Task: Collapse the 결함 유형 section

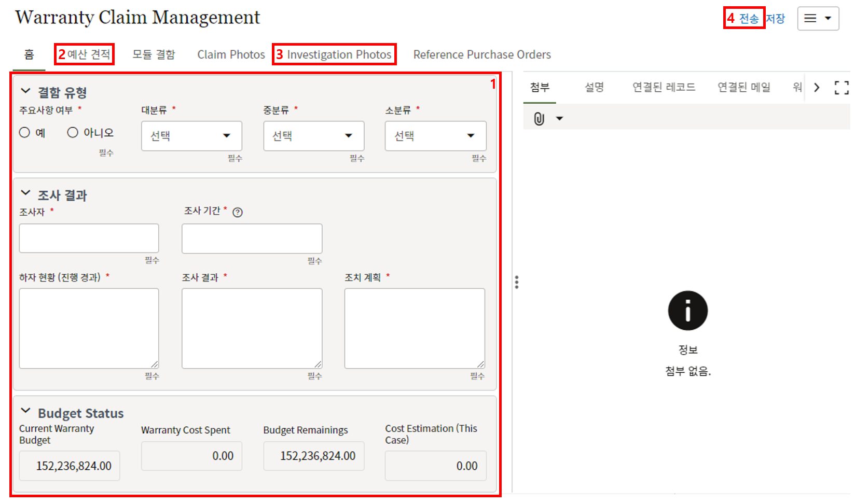Action: [x=25, y=91]
